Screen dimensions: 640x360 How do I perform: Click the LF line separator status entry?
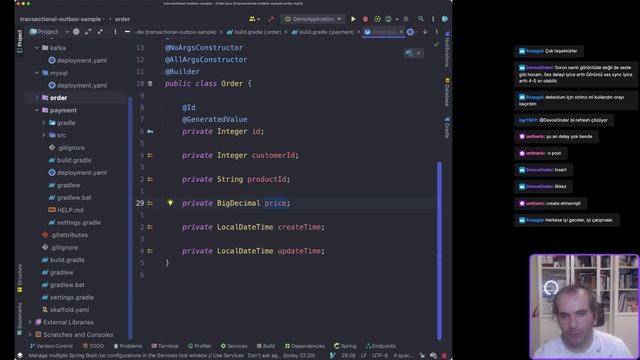[x=363, y=356]
